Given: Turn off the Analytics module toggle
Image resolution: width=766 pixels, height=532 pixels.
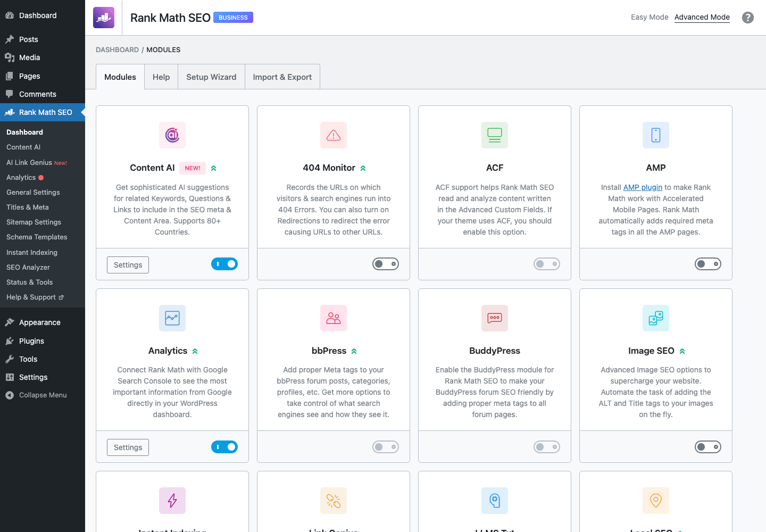Looking at the screenshot, I should click(224, 447).
